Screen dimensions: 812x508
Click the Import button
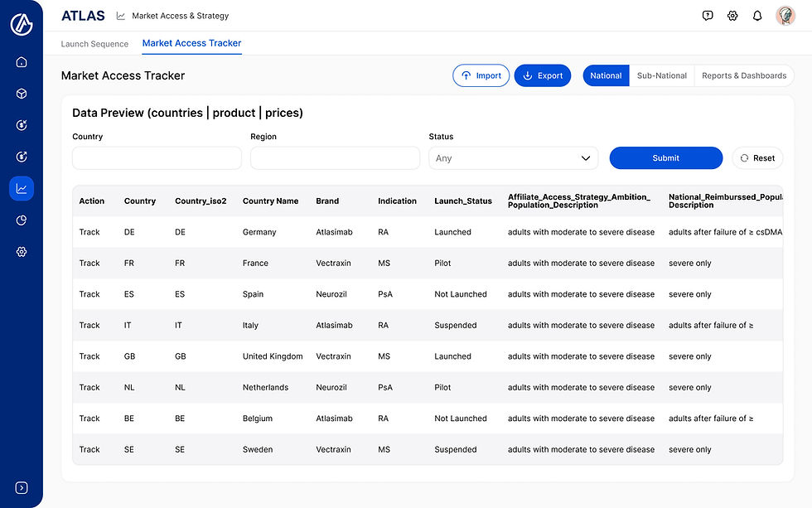click(481, 75)
